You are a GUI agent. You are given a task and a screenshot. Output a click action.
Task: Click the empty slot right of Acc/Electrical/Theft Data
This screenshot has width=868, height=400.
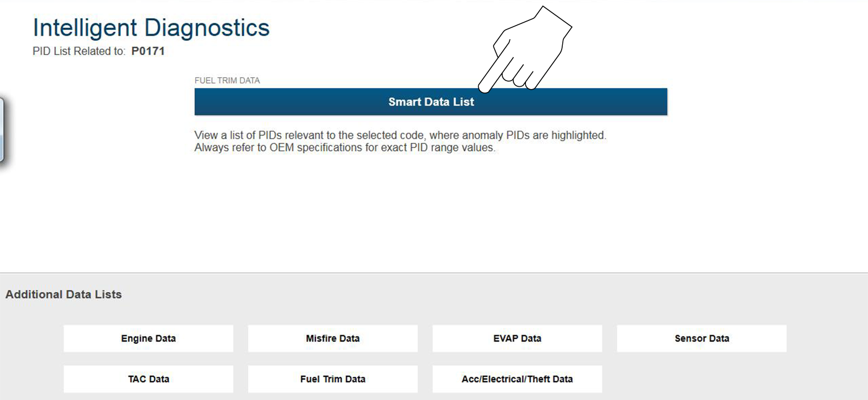tap(701, 379)
